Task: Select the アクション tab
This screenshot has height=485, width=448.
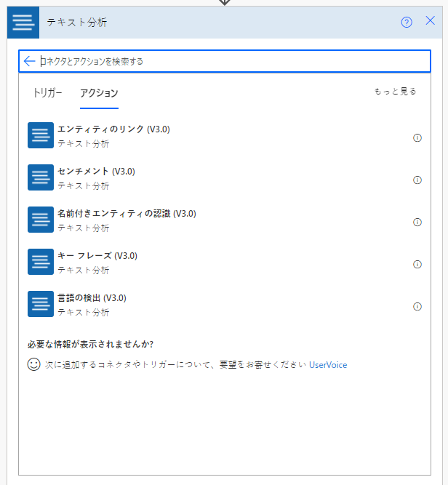Action: [x=99, y=93]
